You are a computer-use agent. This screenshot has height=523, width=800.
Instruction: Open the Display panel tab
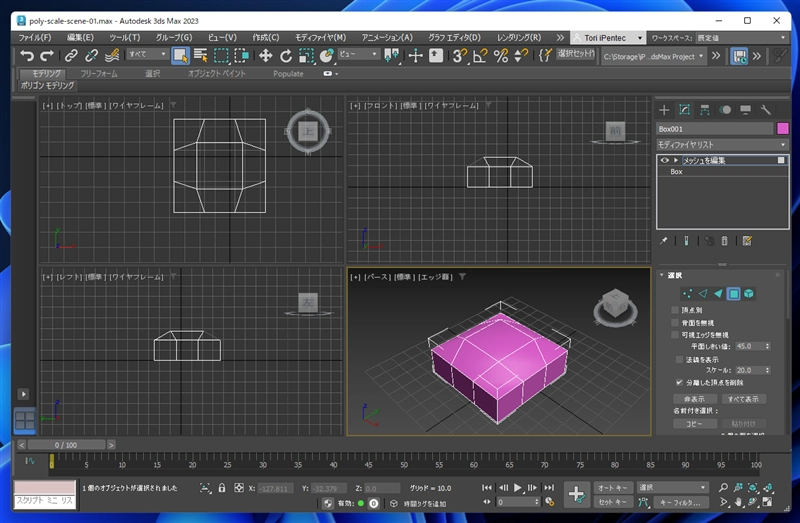745,110
